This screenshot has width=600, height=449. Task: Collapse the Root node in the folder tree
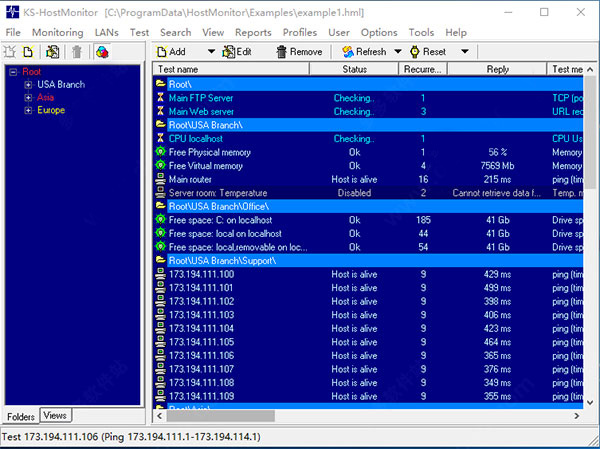[x=13, y=72]
